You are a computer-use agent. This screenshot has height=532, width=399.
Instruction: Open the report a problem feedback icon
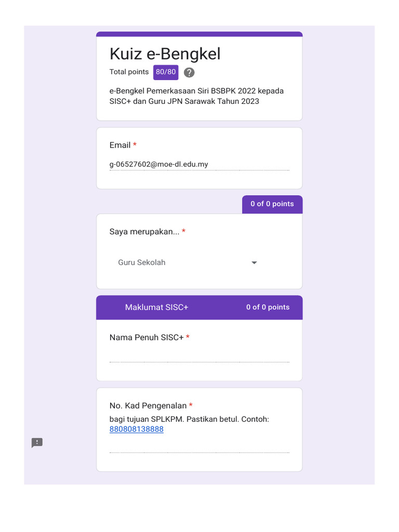click(x=37, y=443)
